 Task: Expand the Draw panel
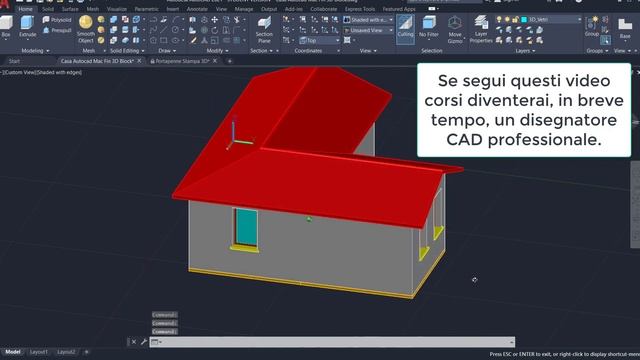coord(167,51)
